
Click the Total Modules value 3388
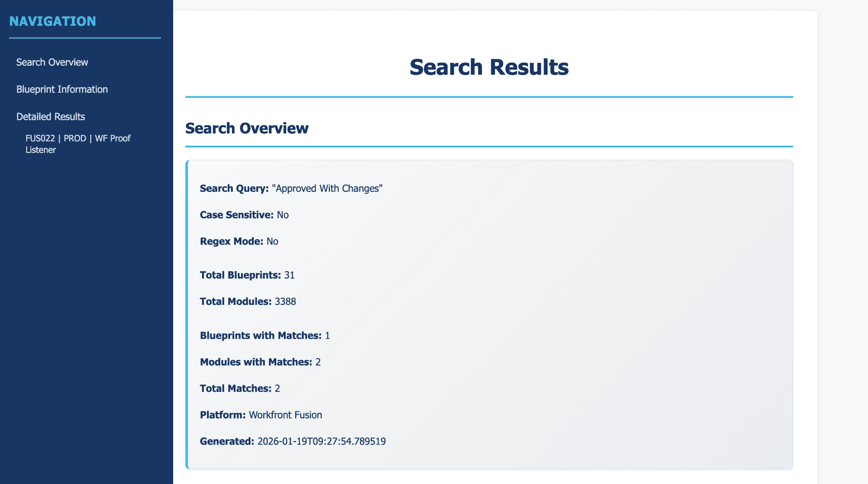click(x=285, y=301)
